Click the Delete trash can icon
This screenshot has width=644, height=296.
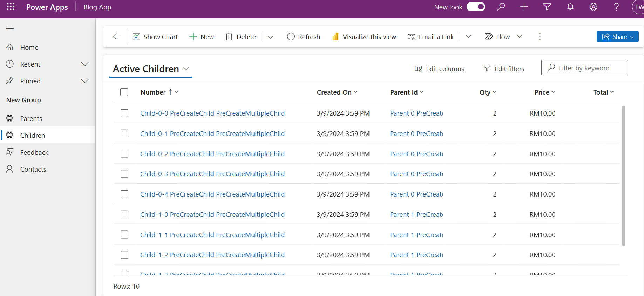point(229,37)
